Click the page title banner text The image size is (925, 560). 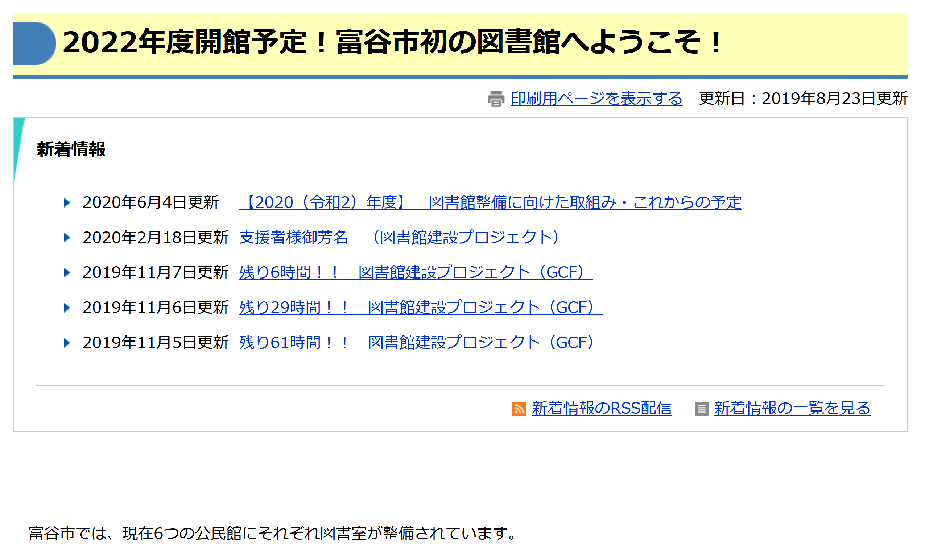pyautogui.click(x=394, y=43)
